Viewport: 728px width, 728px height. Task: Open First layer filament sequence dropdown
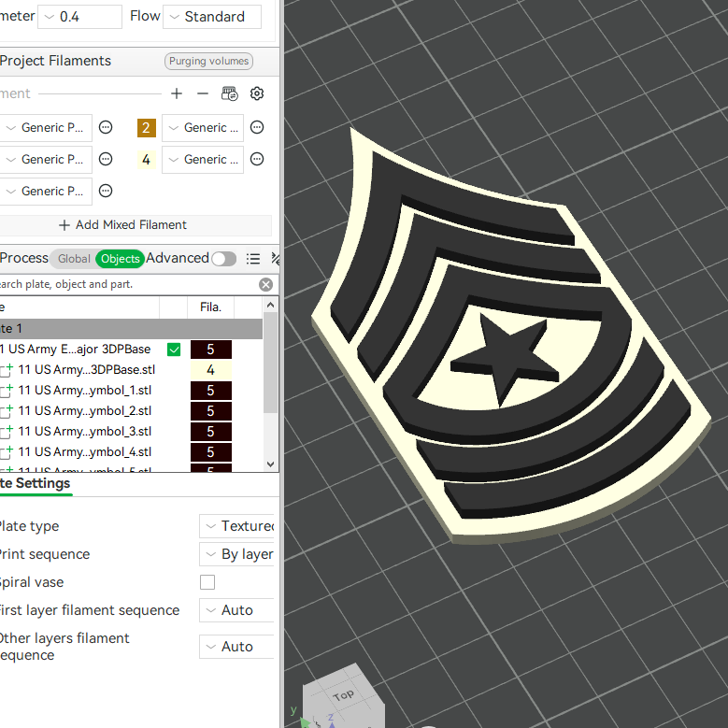coord(236,610)
